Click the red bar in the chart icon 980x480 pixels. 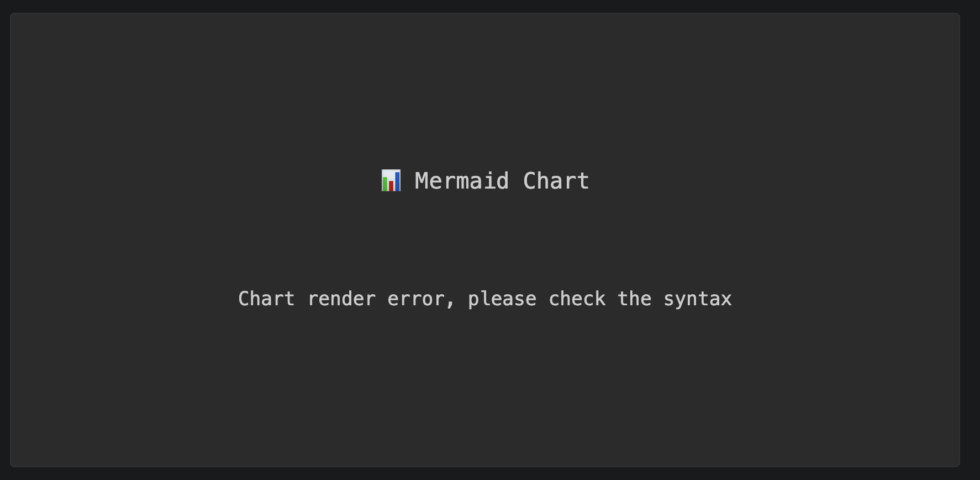391,186
